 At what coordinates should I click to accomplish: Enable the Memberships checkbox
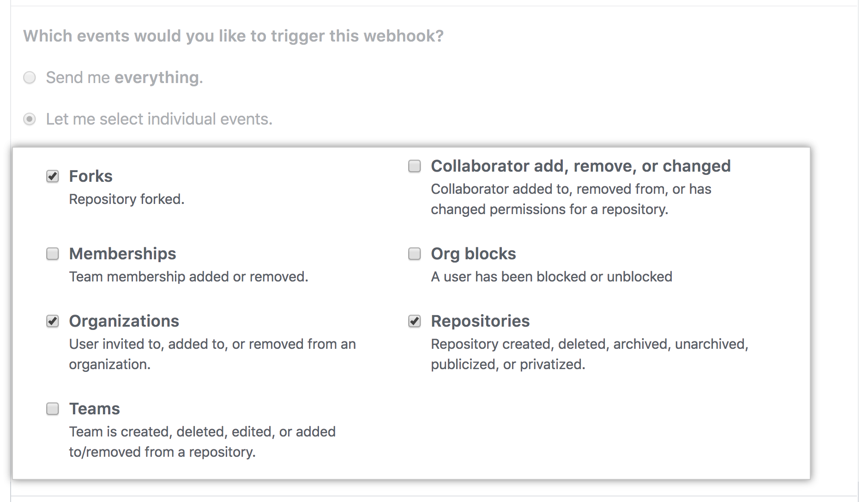(x=53, y=254)
